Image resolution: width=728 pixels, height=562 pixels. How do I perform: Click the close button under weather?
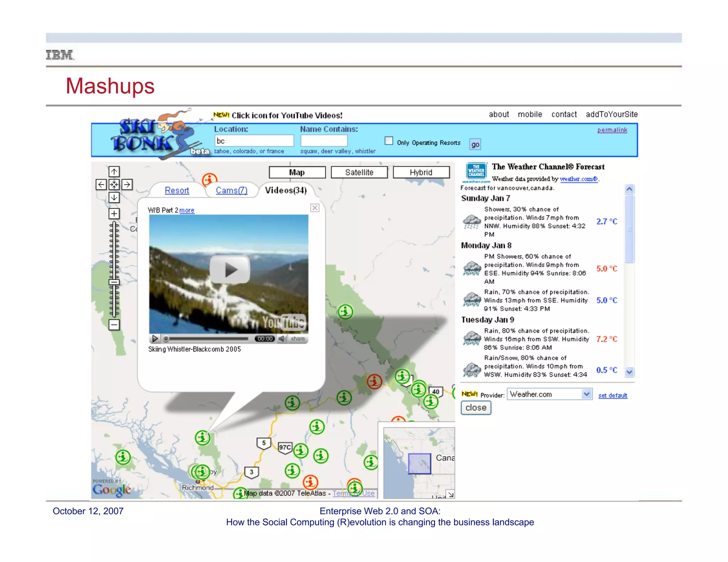[476, 408]
